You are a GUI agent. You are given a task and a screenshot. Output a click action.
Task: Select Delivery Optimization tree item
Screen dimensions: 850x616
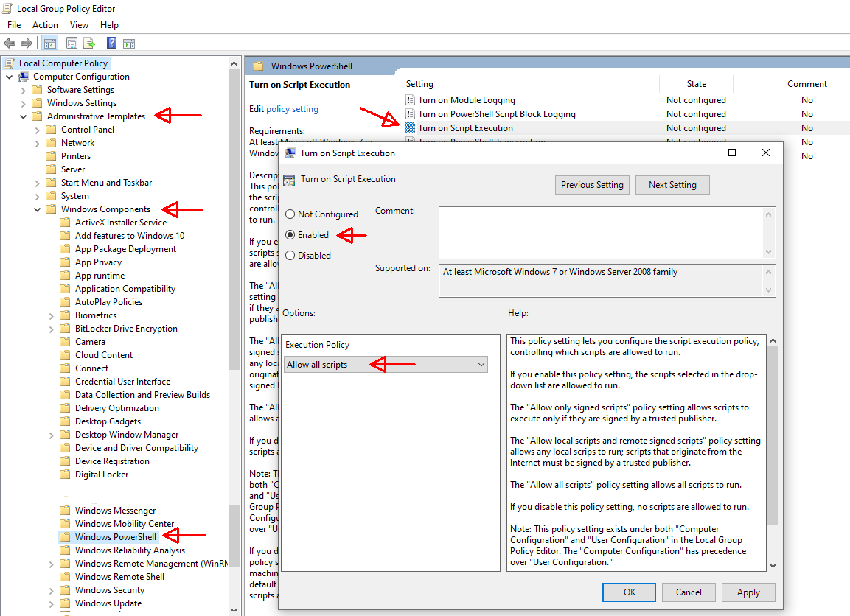pyautogui.click(x=117, y=408)
